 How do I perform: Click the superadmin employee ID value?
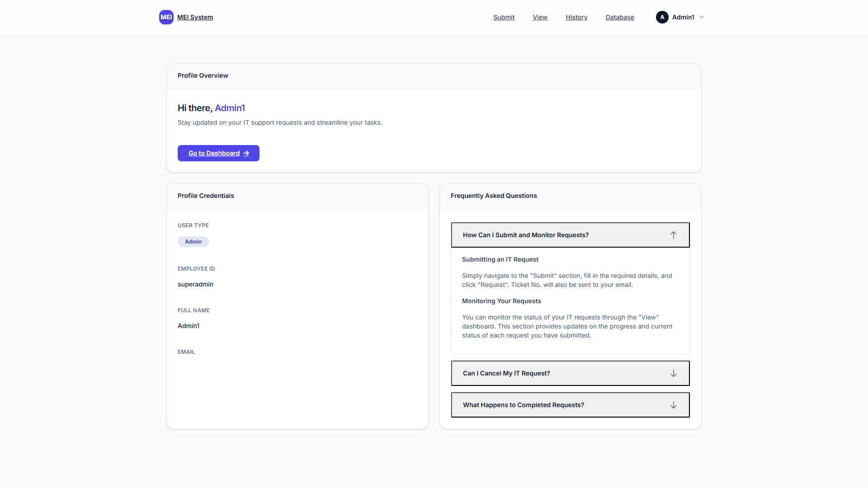coord(195,284)
